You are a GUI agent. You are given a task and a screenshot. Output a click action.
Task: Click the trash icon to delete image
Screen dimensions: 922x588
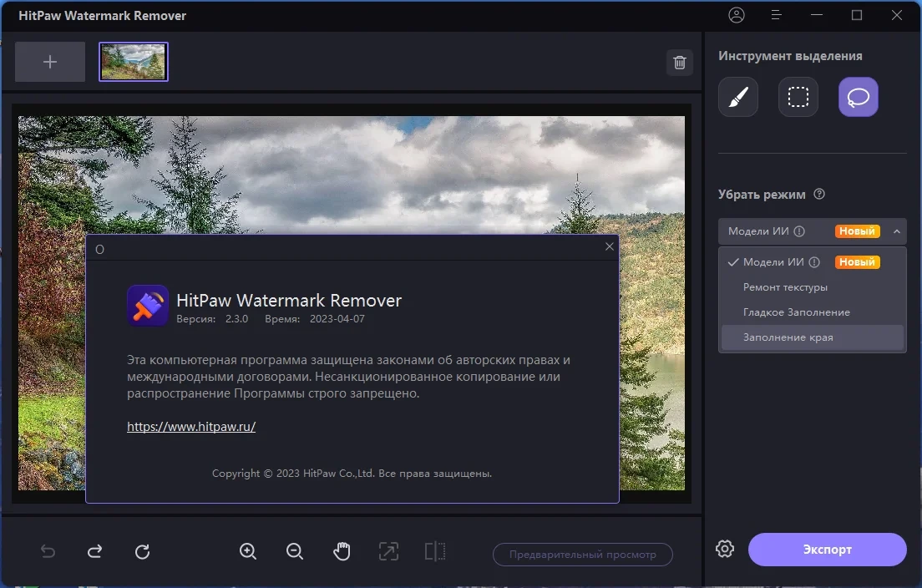[x=679, y=63]
